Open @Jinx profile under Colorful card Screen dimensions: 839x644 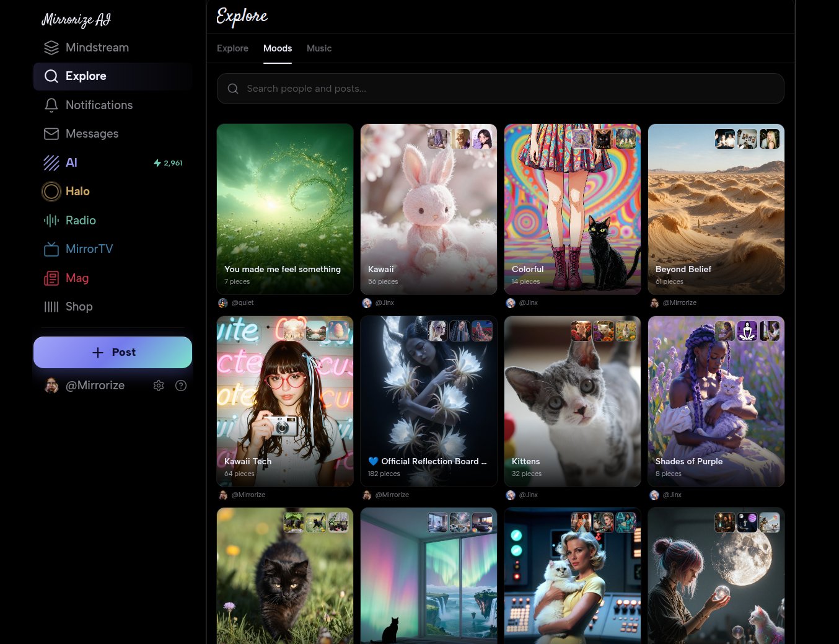point(522,303)
